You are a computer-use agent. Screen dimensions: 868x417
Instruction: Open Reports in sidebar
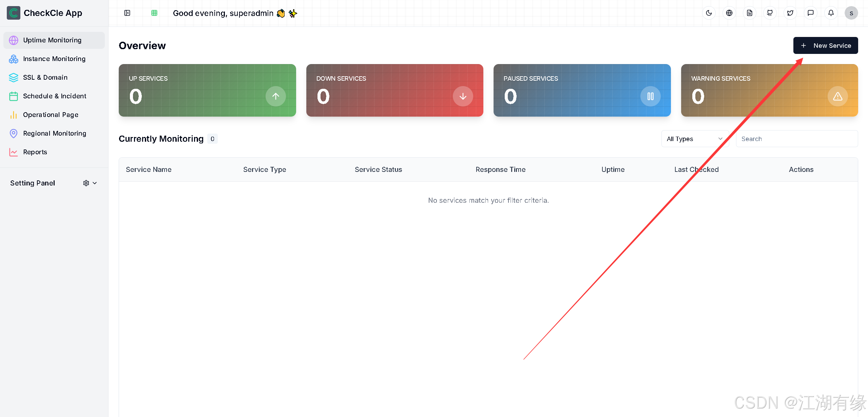[x=35, y=152]
